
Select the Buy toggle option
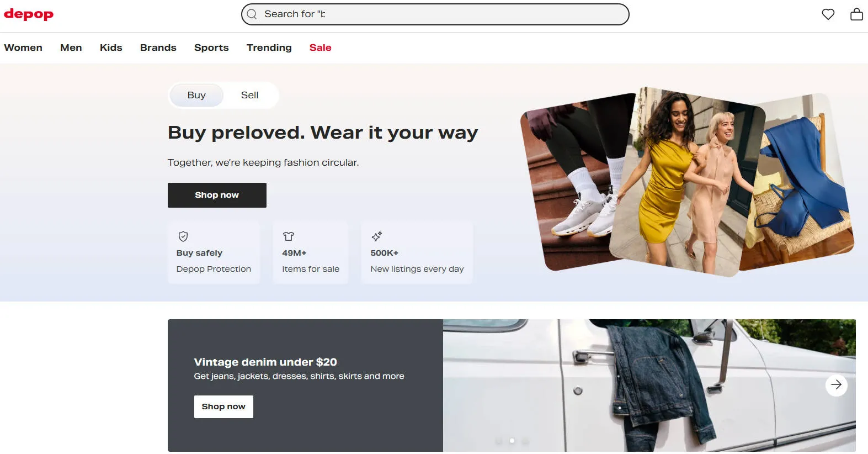pyautogui.click(x=196, y=95)
